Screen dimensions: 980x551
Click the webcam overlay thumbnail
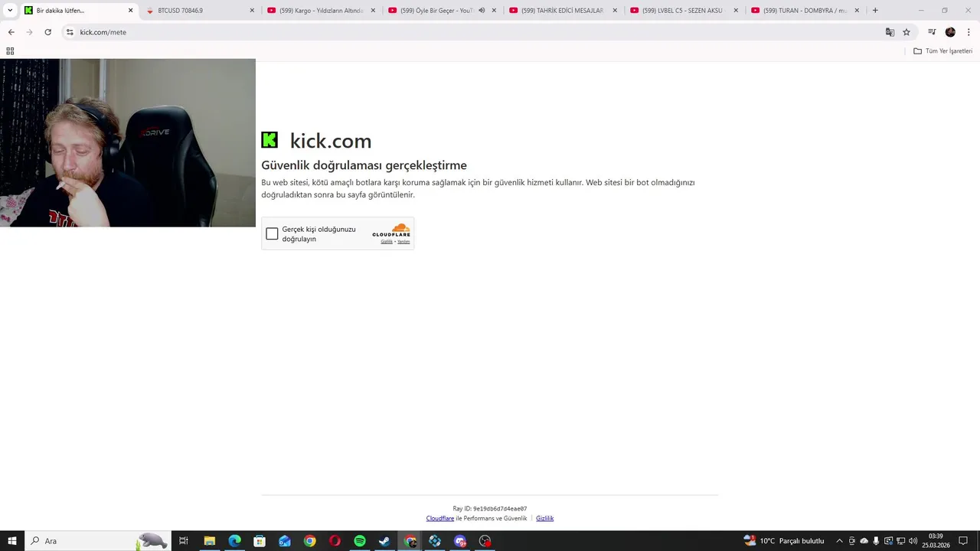point(128,142)
